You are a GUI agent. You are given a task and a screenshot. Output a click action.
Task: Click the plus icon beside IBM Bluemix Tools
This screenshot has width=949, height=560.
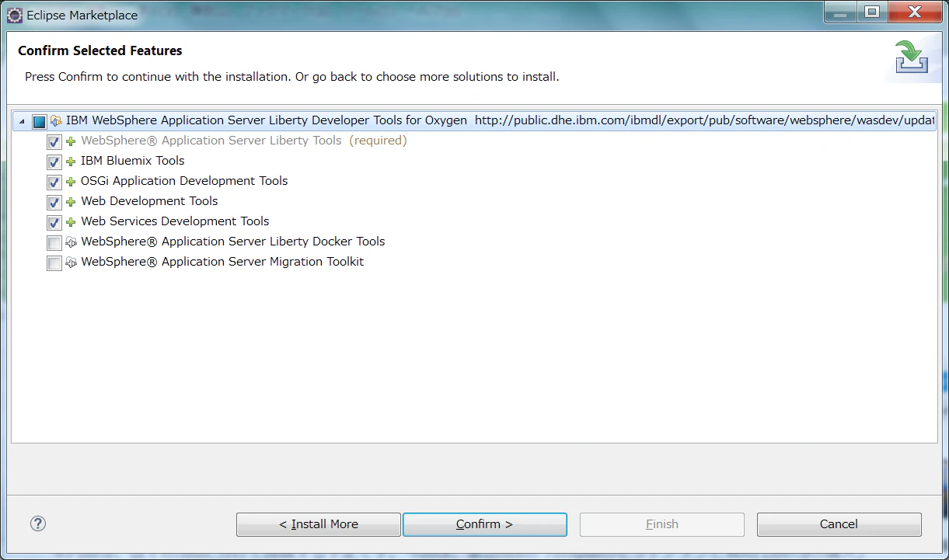pyautogui.click(x=71, y=162)
